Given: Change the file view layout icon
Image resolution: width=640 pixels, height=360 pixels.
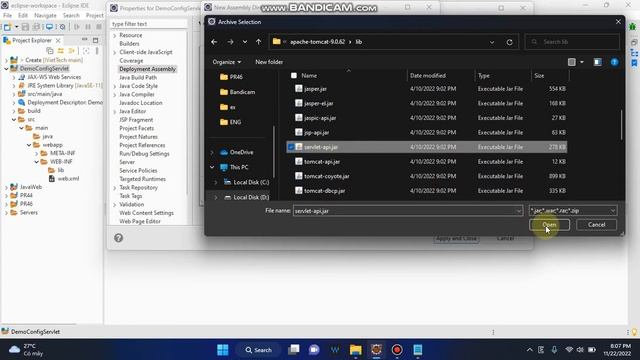Looking at the screenshot, I should [571, 62].
